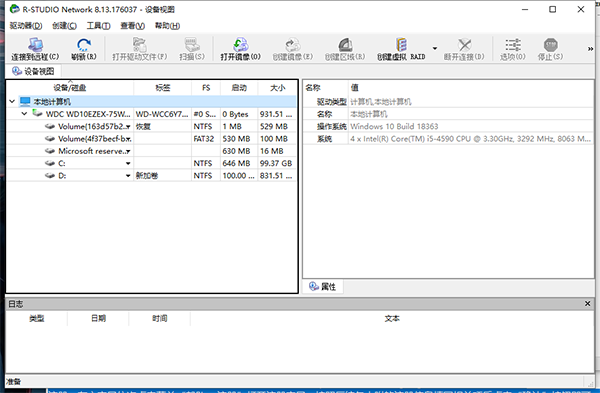Screen dimensions: 600x393
Task: Collapse the WDC WD10EZEX drive node
Action: [24, 114]
